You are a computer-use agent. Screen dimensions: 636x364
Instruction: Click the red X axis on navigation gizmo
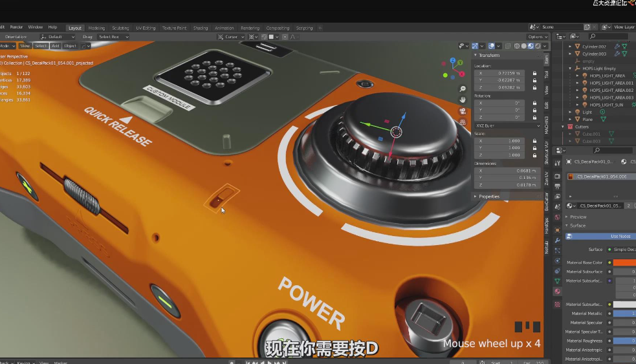coord(461,74)
